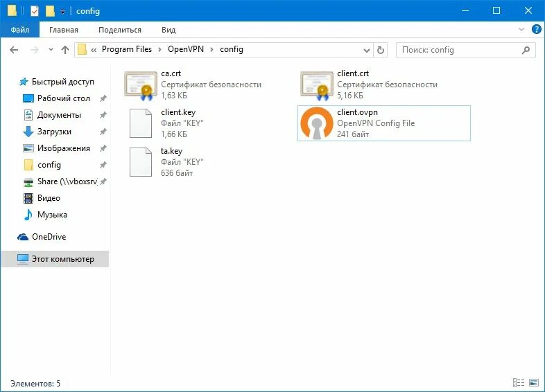Open Explorer help question mark
Viewport: 545px width, 392px height.
pos(536,30)
